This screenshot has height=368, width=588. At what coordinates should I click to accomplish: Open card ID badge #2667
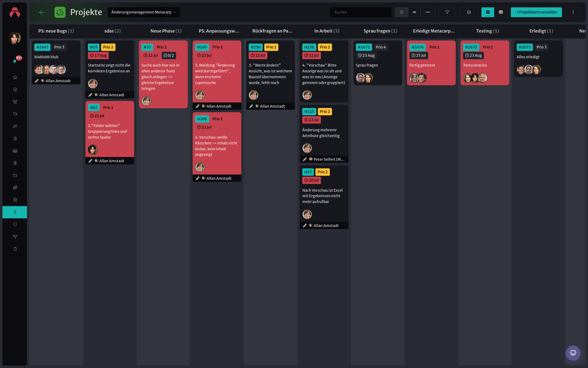43,47
